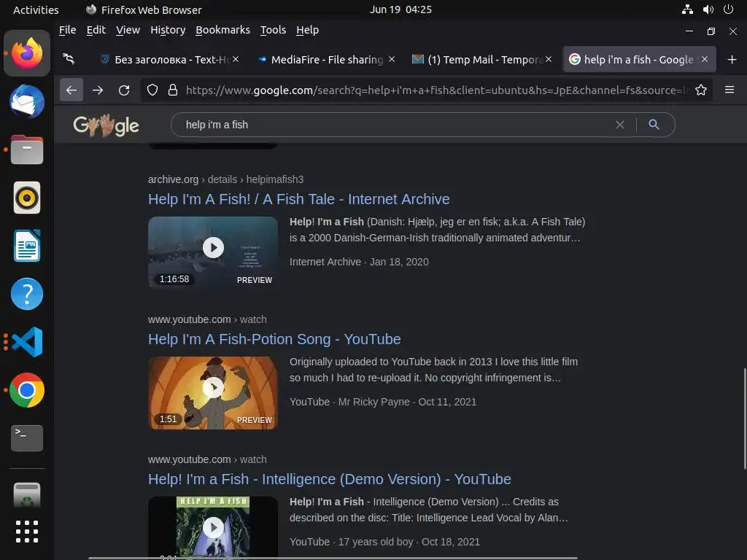Click the horizontal page scrollbar

pyautogui.click(x=333, y=558)
